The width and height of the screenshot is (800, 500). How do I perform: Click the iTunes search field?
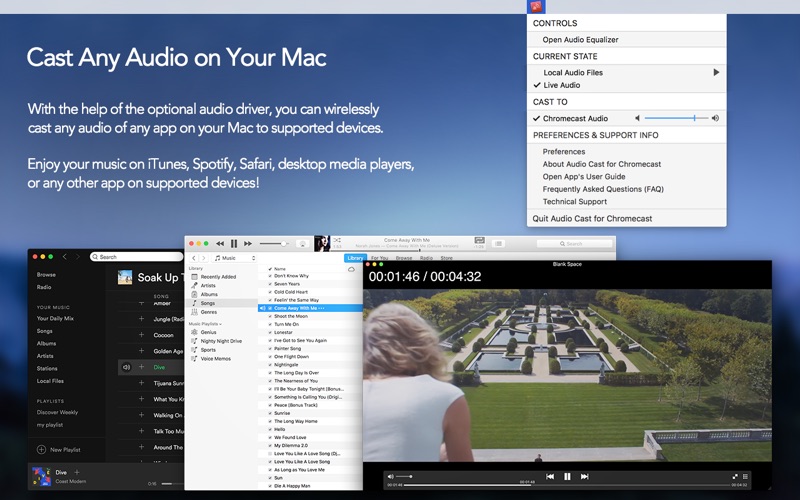(574, 244)
